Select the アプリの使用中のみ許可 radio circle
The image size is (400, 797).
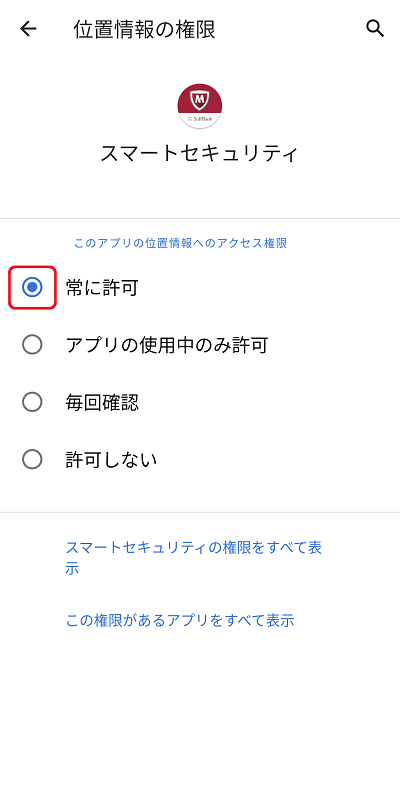[32, 345]
